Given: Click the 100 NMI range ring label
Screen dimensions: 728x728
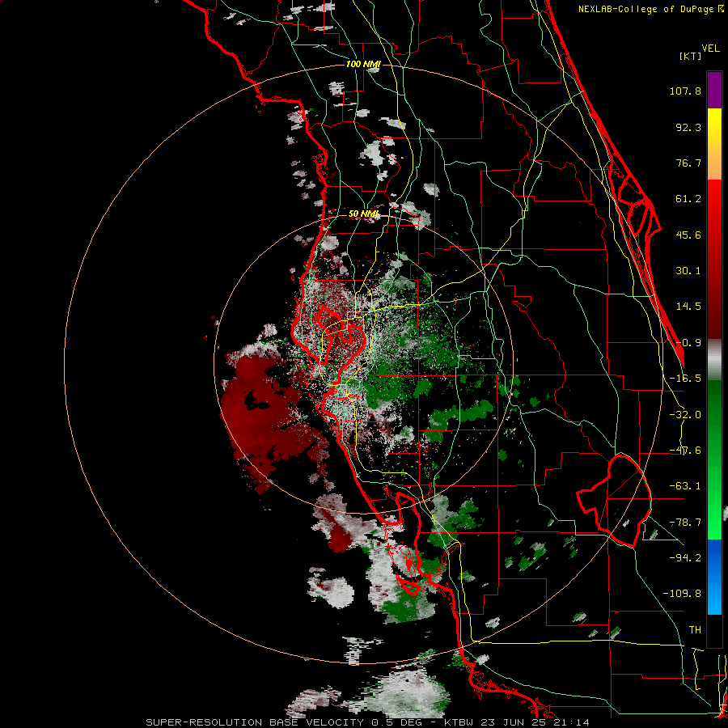Looking at the screenshot, I should coord(363,64).
